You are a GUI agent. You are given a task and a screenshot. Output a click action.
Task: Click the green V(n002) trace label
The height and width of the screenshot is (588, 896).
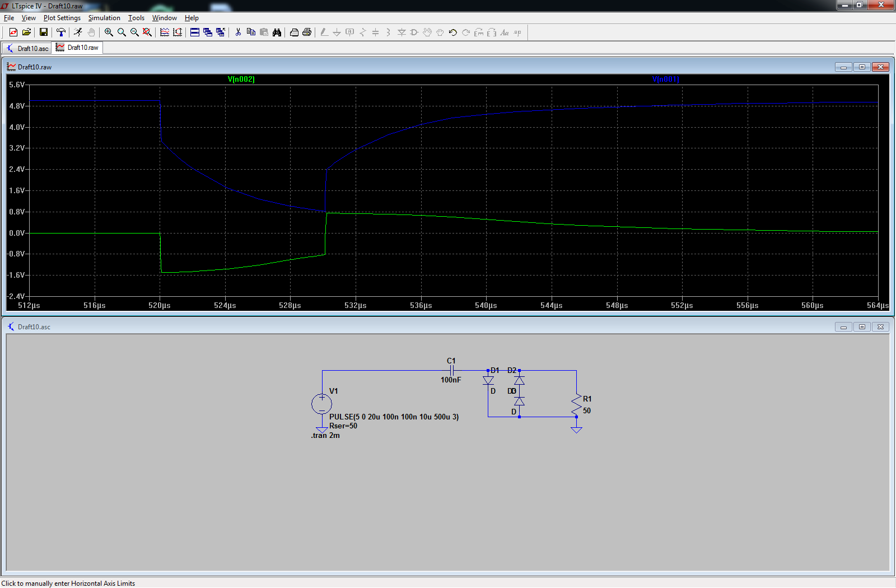tap(241, 79)
